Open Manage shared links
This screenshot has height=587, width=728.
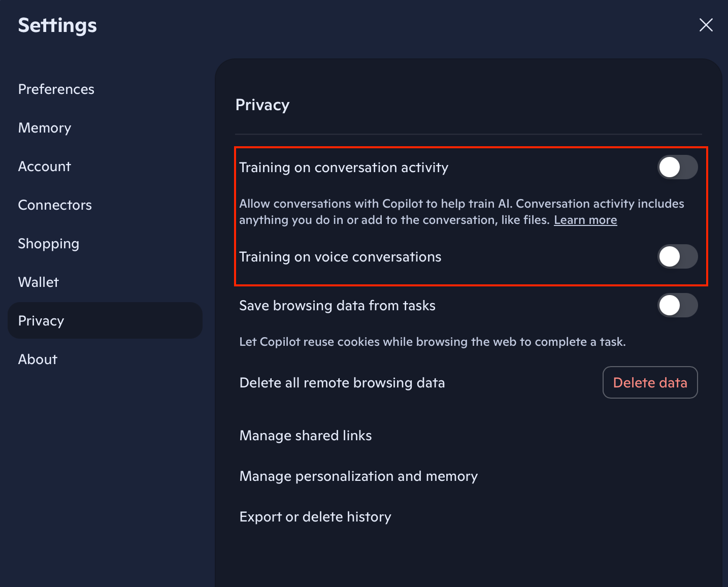click(x=306, y=436)
